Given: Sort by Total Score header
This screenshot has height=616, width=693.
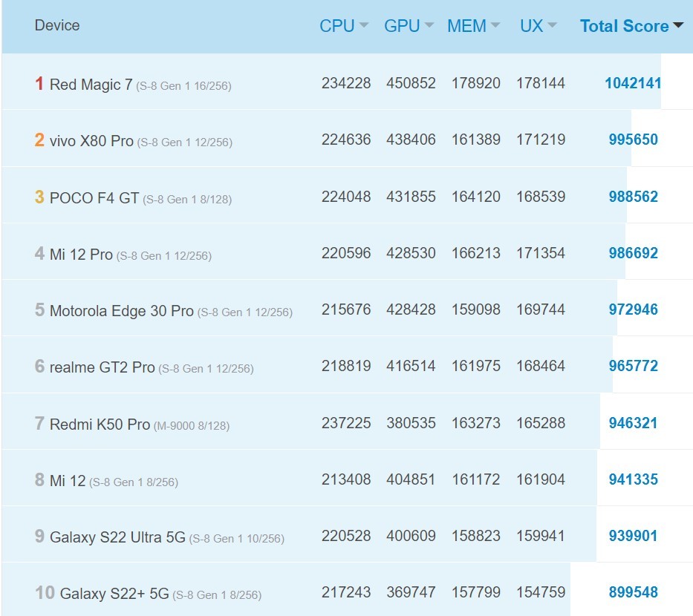Looking at the screenshot, I should coord(631,26).
